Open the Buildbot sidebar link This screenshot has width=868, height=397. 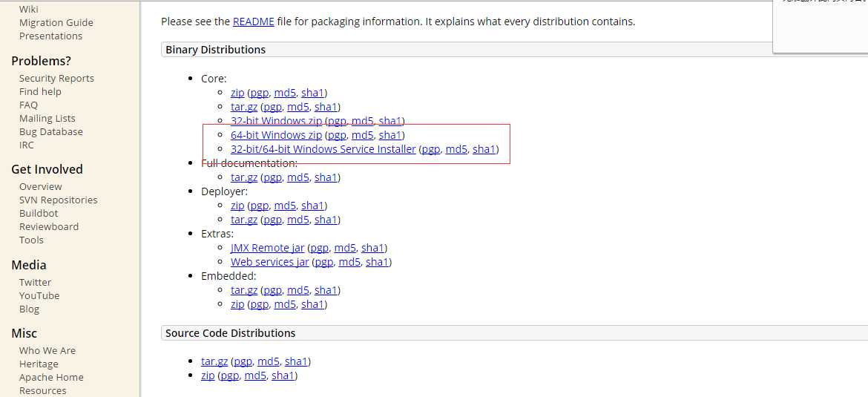[x=38, y=213]
